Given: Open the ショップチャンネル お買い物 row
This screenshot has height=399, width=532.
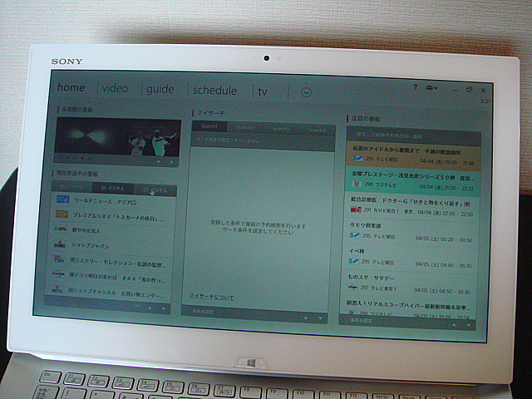Looking at the screenshot, I should click(107, 292).
